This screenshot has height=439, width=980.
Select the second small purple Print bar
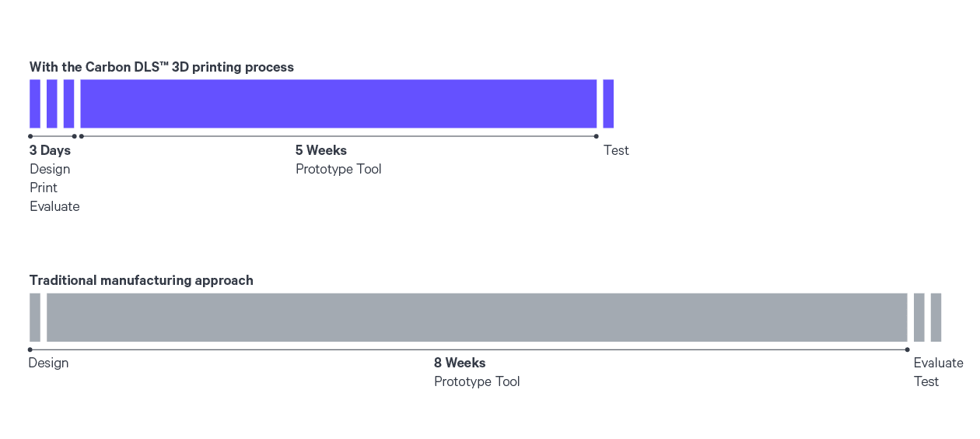(x=52, y=104)
